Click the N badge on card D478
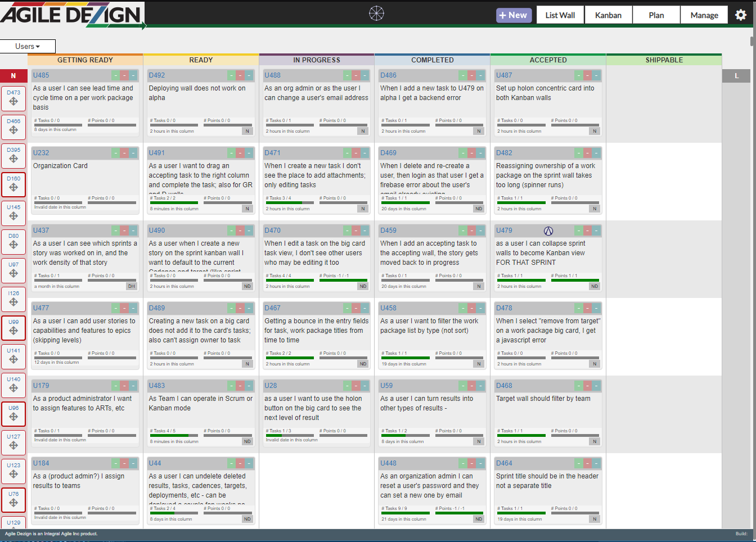The image size is (756, 542). [x=595, y=364]
